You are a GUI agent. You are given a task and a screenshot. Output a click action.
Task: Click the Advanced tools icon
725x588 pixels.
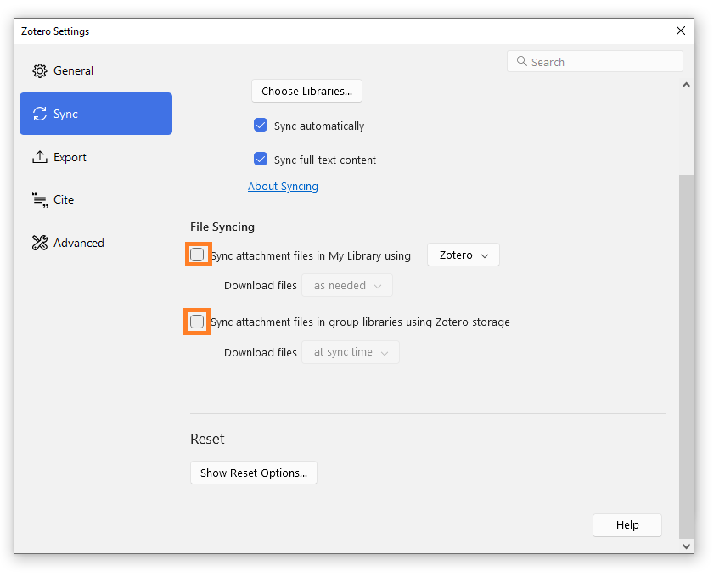click(40, 243)
